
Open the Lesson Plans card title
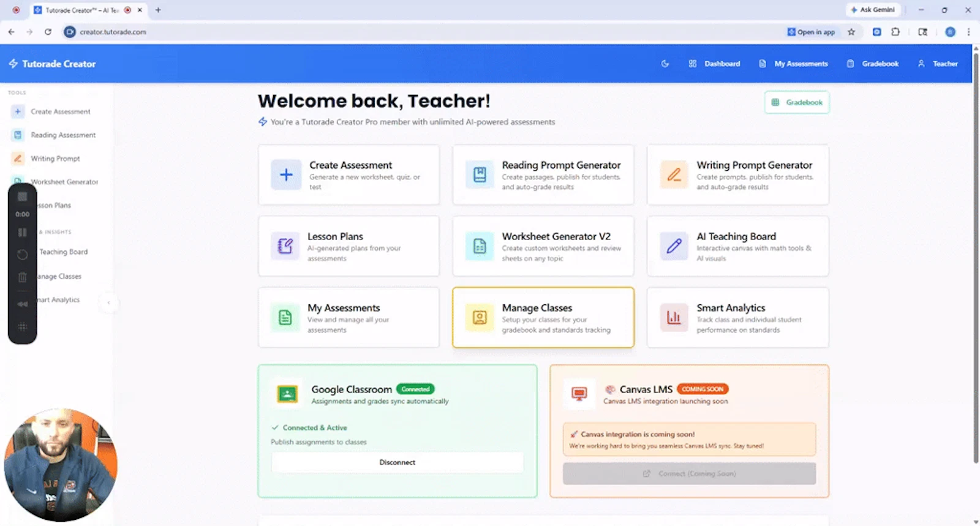(335, 236)
